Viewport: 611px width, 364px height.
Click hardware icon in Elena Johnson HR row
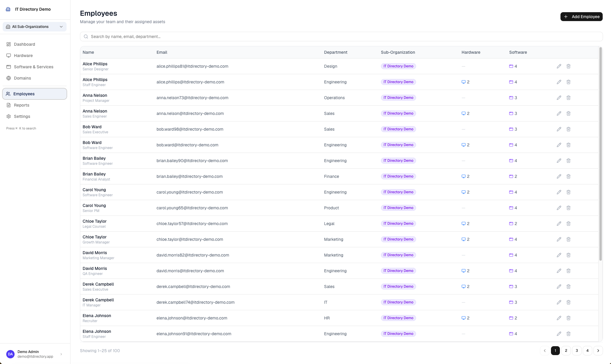463,318
